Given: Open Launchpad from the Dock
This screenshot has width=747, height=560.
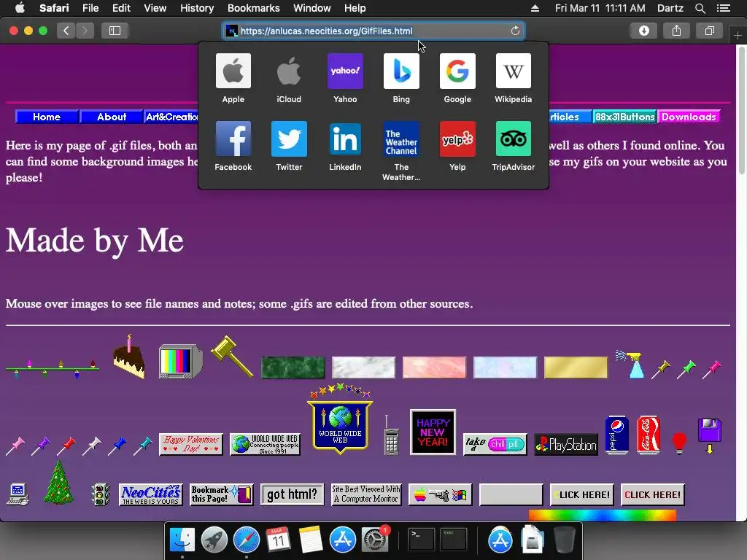Looking at the screenshot, I should [x=214, y=540].
